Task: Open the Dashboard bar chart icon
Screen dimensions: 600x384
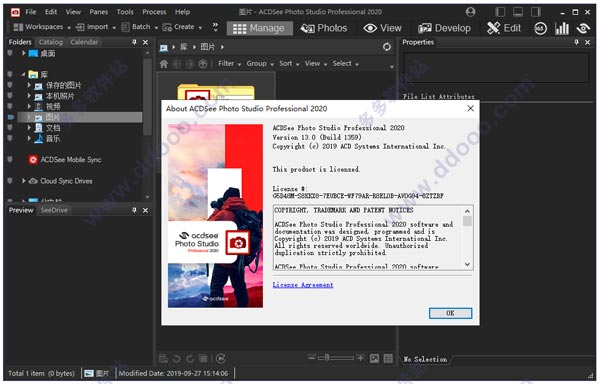Action: [x=562, y=28]
